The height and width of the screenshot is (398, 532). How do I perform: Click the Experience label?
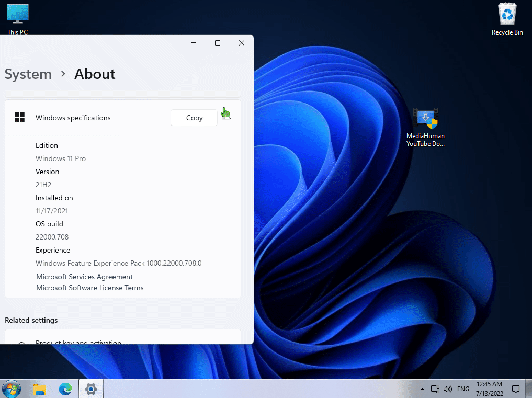coord(53,250)
